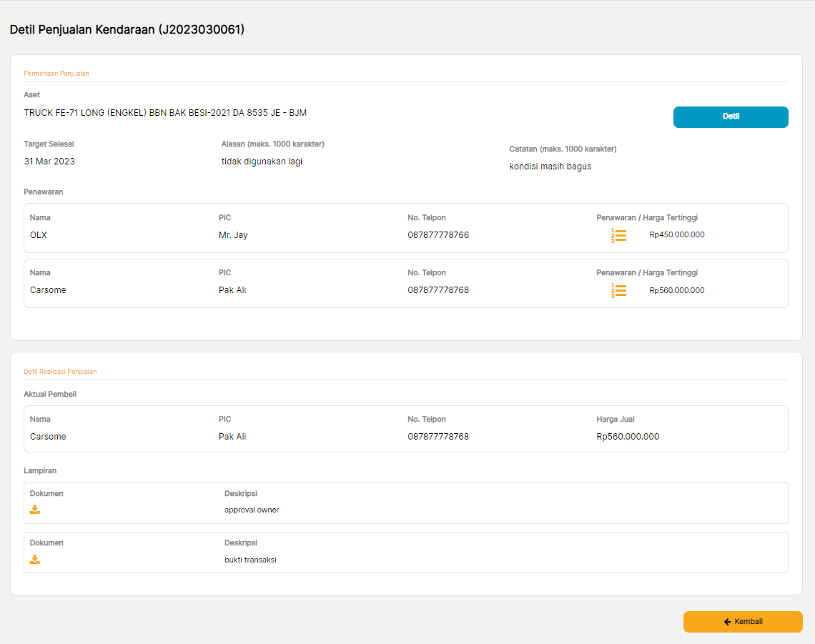
Task: Click the blue Detil button
Action: point(730,117)
